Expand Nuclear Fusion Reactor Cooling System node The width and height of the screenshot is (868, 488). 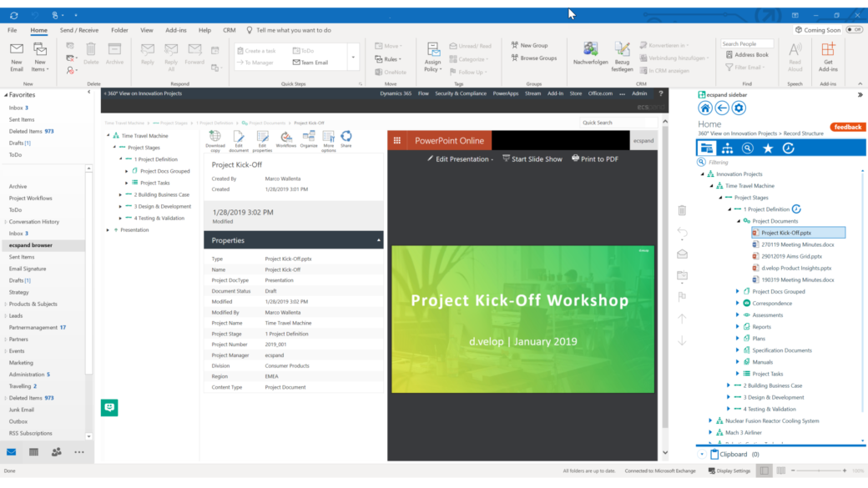(711, 420)
